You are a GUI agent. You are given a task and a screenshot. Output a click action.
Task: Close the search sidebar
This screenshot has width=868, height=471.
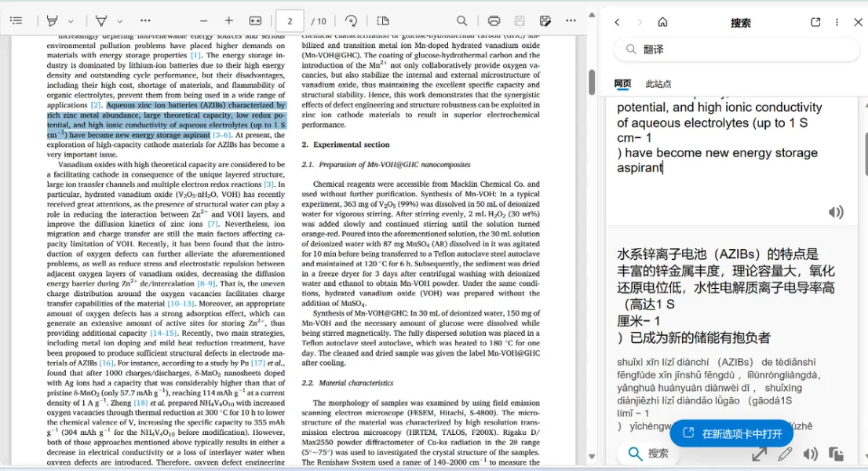[x=858, y=22]
